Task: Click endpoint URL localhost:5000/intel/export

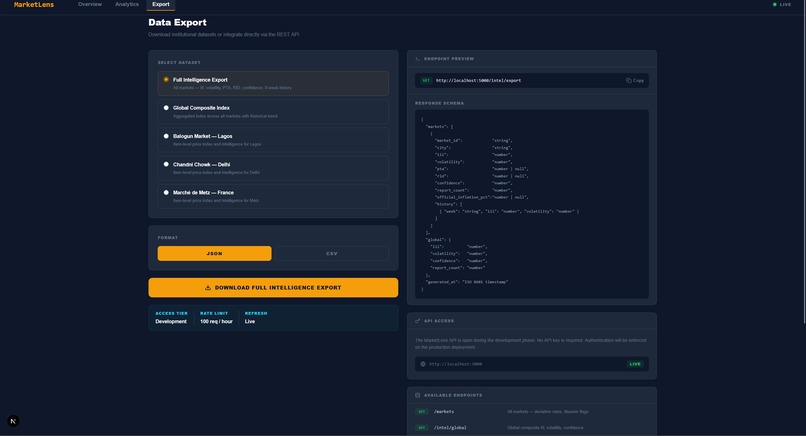Action: point(478,81)
